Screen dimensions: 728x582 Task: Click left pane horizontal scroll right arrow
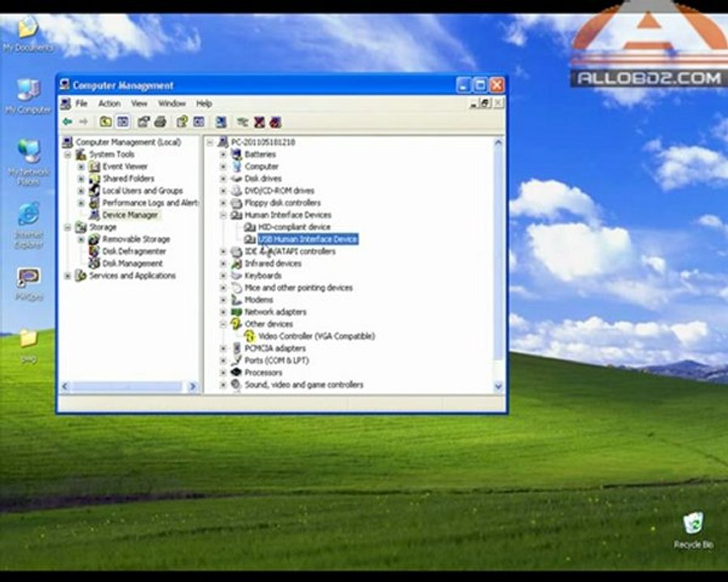[x=193, y=387]
